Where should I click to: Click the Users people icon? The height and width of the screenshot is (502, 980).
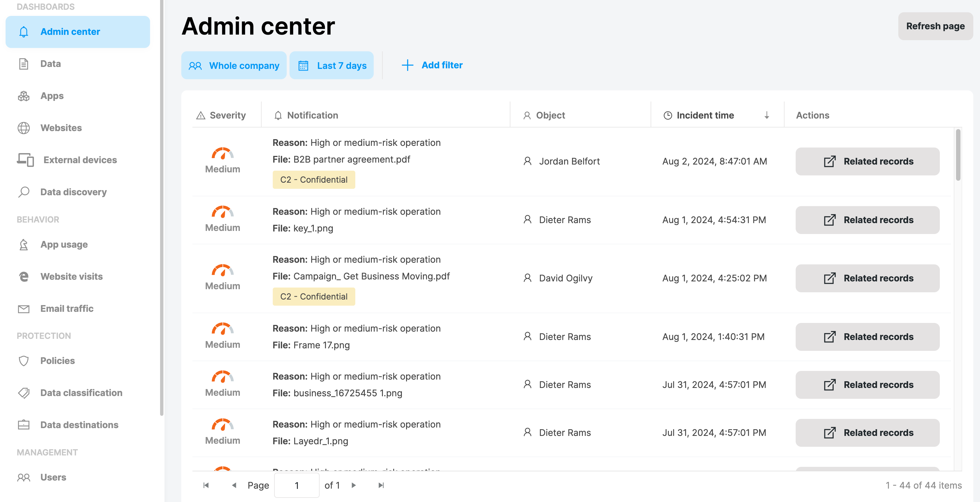coord(24,477)
